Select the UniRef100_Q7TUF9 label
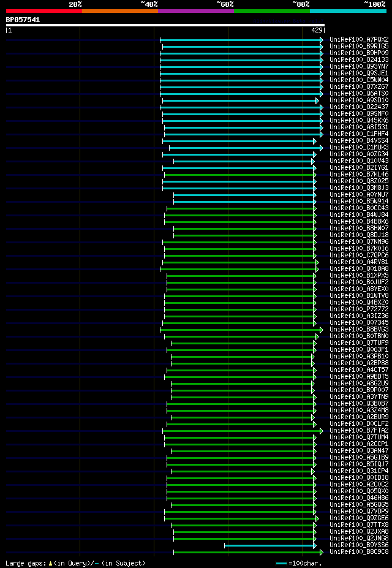This screenshot has height=568, width=392. click(x=359, y=343)
